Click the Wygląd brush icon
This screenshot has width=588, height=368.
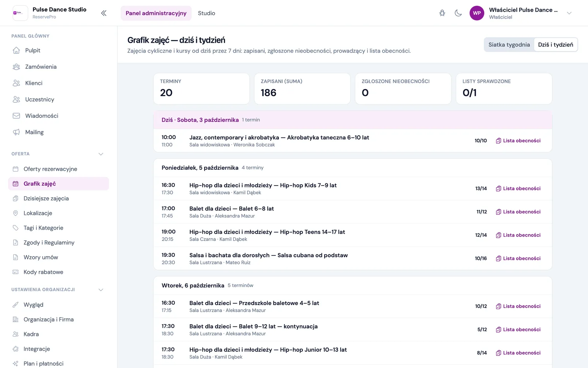[x=15, y=305]
